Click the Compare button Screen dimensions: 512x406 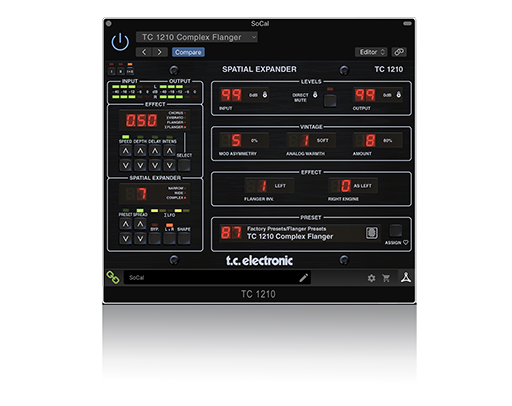(188, 52)
